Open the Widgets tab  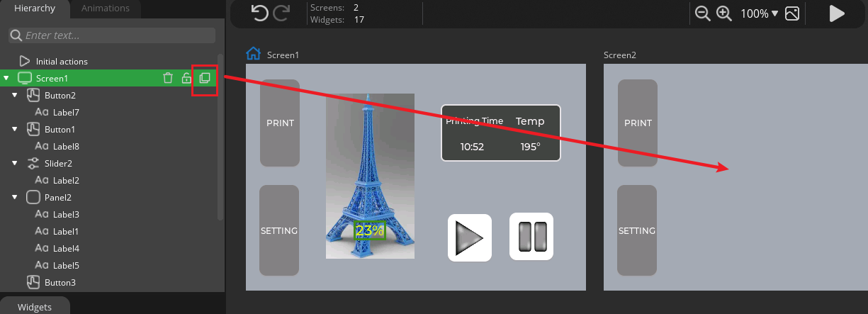[35, 306]
